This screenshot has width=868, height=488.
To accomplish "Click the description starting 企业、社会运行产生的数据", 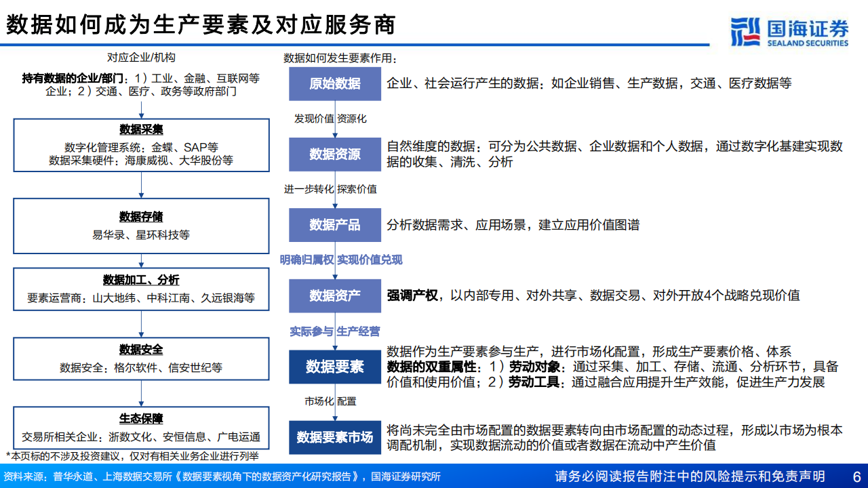I will pyautogui.click(x=589, y=84).
